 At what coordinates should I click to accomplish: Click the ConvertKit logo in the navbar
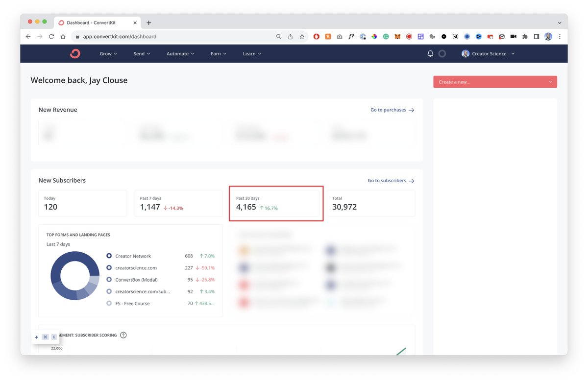coord(75,54)
